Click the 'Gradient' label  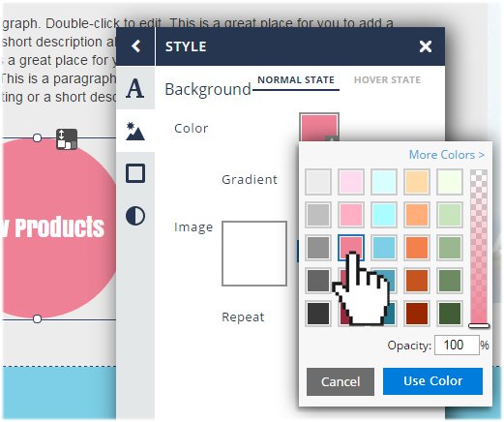(250, 179)
